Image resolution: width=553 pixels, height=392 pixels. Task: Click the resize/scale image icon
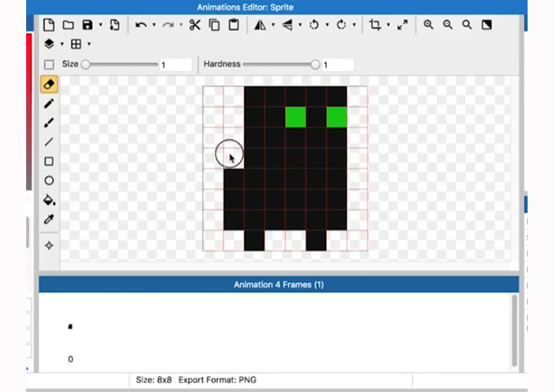tap(402, 25)
